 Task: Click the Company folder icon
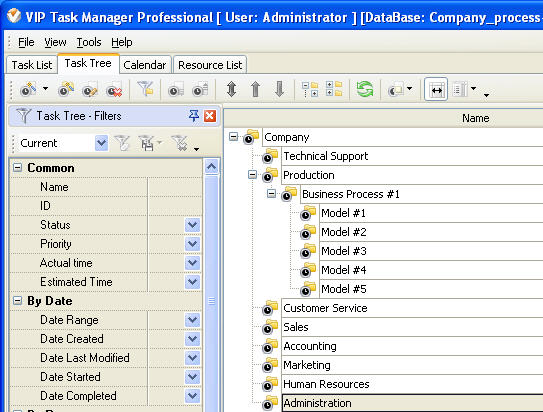251,137
